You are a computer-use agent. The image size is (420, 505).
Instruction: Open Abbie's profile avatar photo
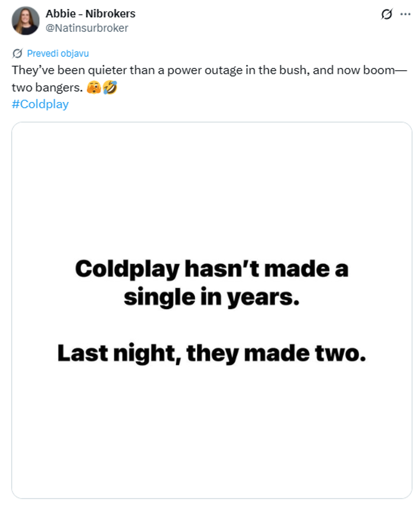pos(26,21)
